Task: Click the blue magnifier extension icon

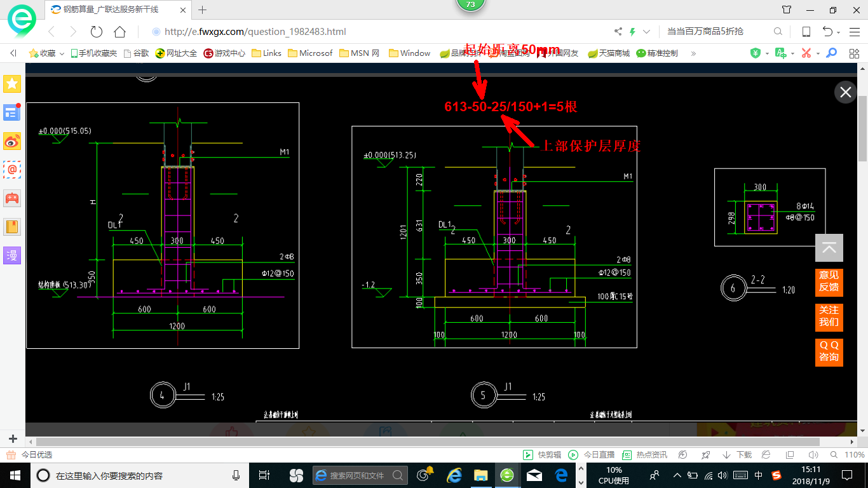Action: click(832, 53)
